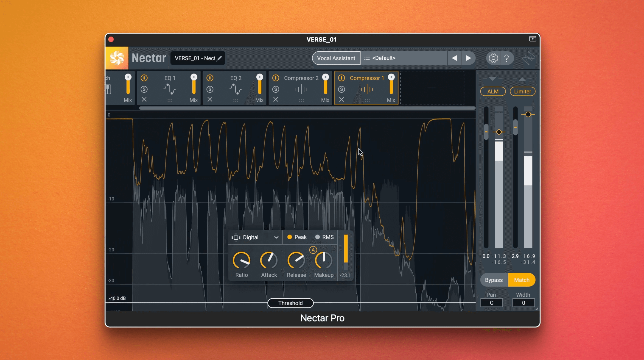Toggle the ALM button

[493, 91]
